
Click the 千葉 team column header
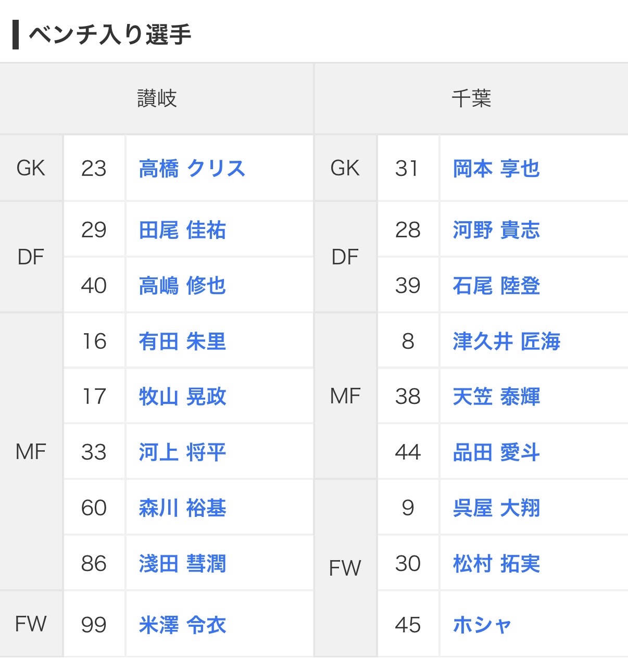471,98
